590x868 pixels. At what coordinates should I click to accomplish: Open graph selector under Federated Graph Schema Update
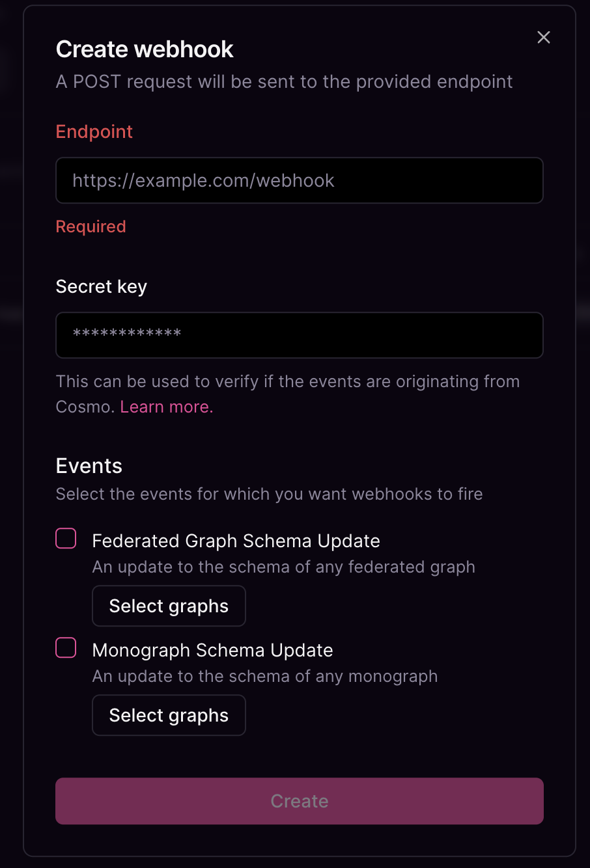(x=169, y=606)
